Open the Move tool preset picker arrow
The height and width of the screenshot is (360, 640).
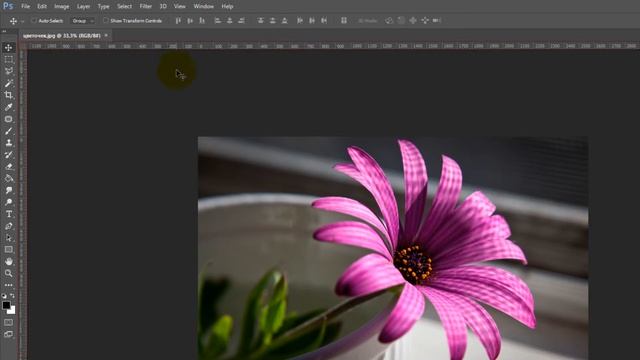(22, 21)
